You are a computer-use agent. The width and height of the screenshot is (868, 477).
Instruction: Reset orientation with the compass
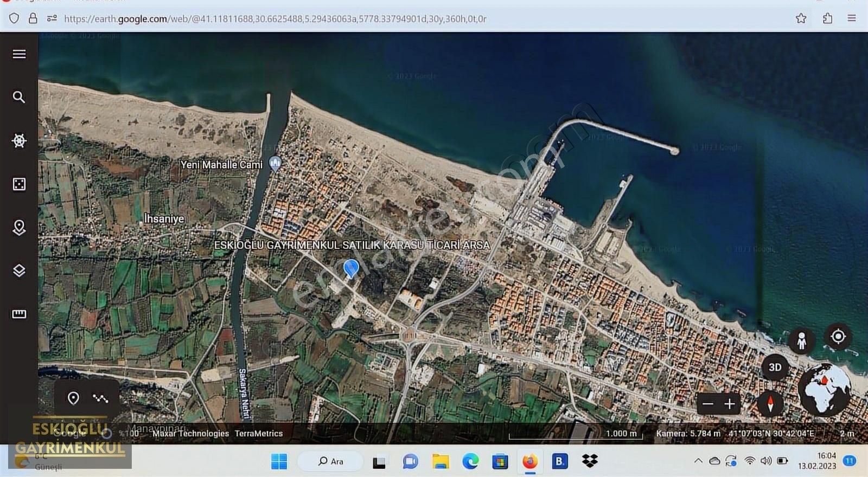[770, 404]
